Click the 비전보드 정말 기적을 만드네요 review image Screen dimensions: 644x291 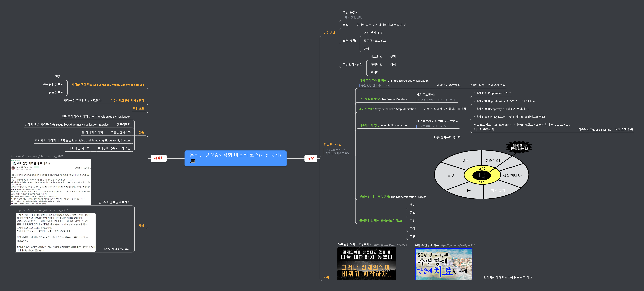(x=51, y=182)
